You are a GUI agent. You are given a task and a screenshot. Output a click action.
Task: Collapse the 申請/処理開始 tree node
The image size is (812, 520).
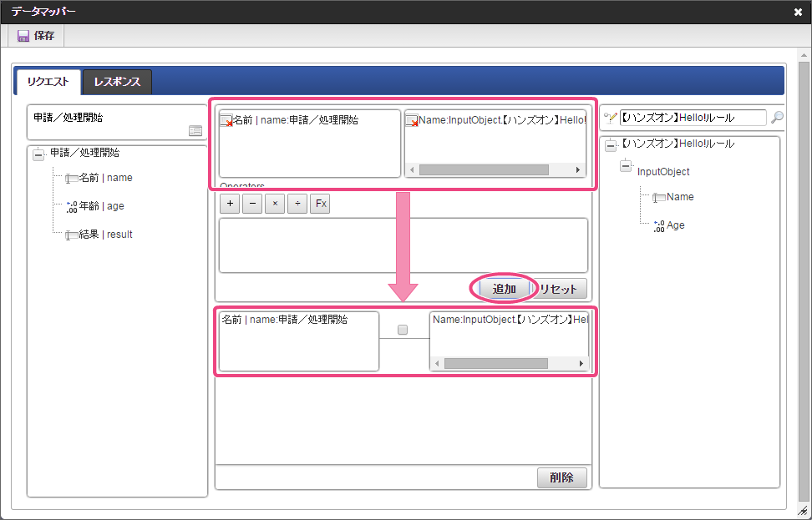(x=38, y=154)
